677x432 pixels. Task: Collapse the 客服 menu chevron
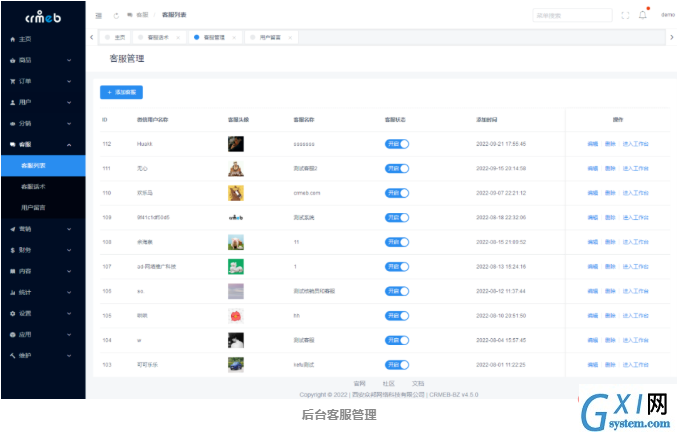point(69,145)
